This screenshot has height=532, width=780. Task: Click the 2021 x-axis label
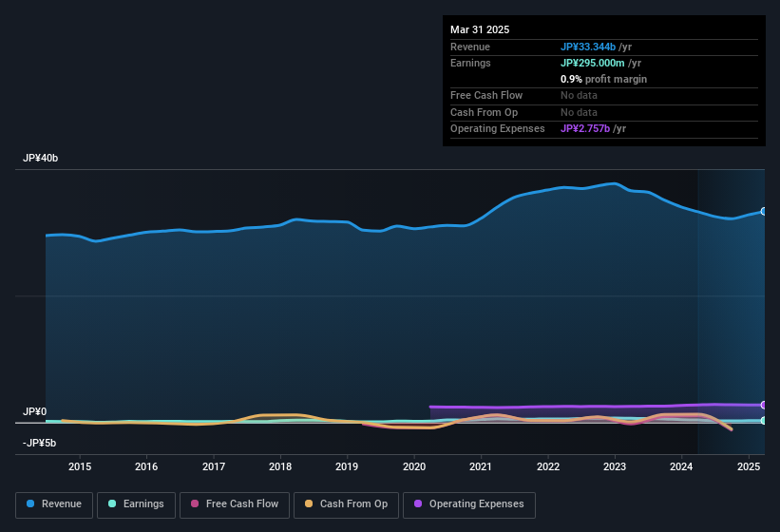coord(481,466)
